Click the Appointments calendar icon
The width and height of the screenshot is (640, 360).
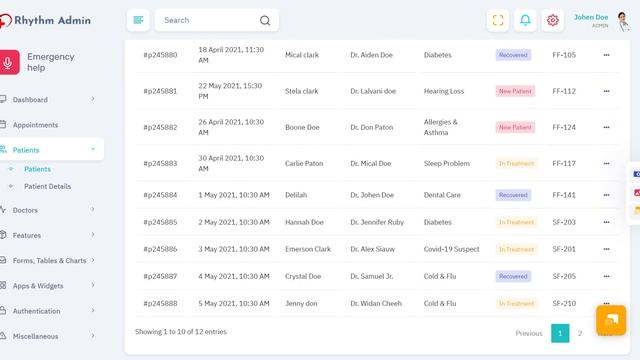(x=3, y=124)
